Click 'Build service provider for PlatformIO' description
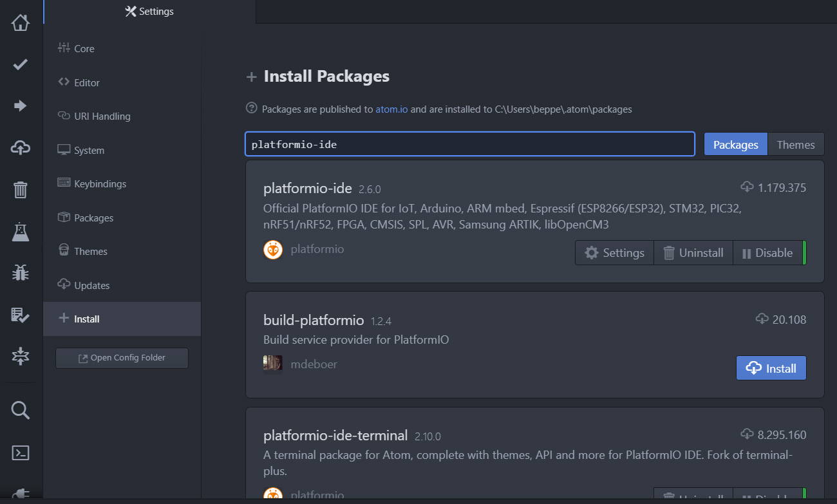837x504 pixels. pyautogui.click(x=356, y=340)
